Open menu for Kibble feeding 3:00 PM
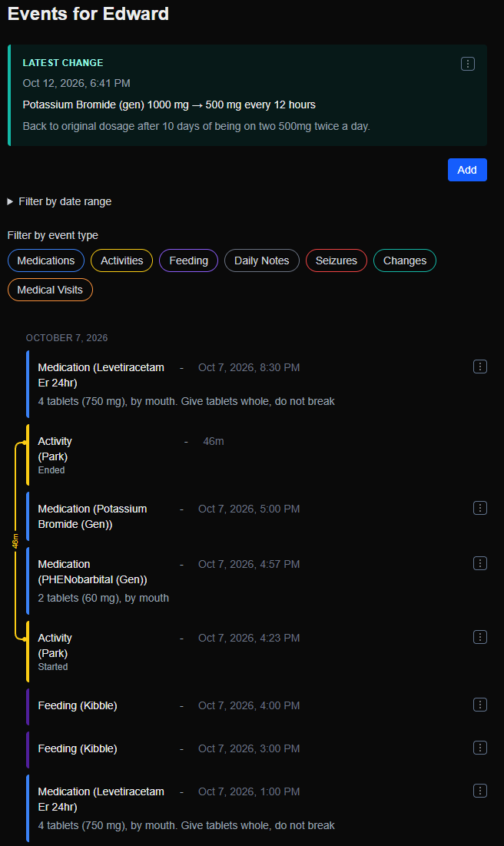The image size is (504, 846). (480, 748)
